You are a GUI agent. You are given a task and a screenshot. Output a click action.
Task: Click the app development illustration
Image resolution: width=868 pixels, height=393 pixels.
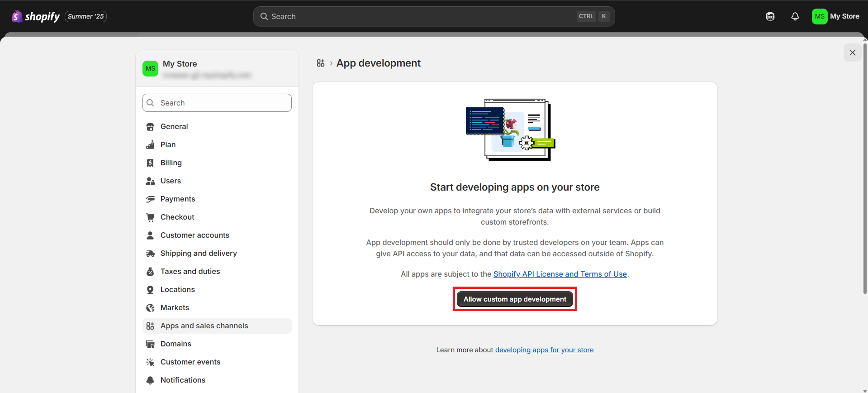tap(511, 129)
